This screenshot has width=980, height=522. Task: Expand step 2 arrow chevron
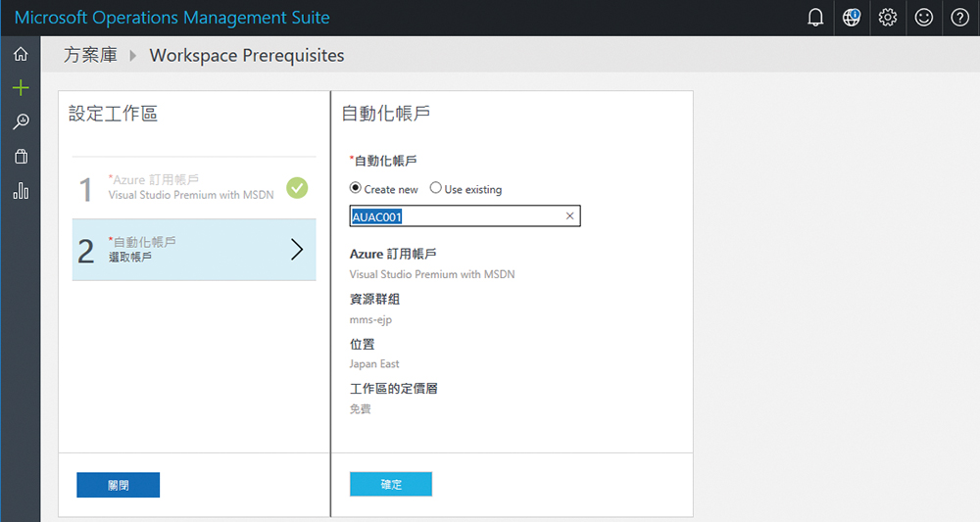tap(297, 250)
